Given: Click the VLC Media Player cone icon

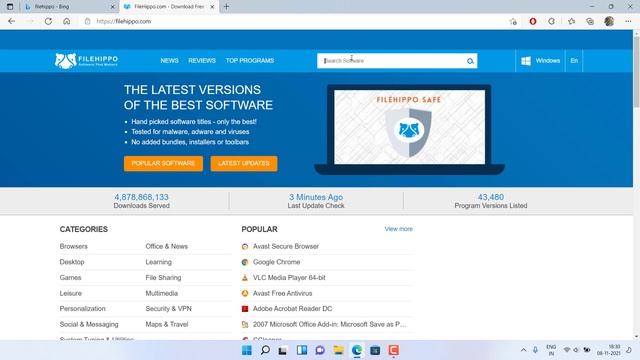Looking at the screenshot, I should [245, 278].
